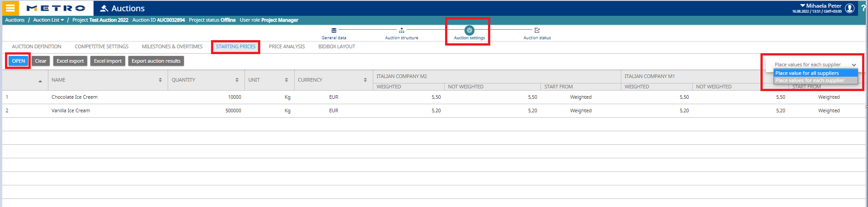This screenshot has height=207, width=868.
Task: Expand the Mihaela Peter user menu arrow
Action: (x=802, y=6)
